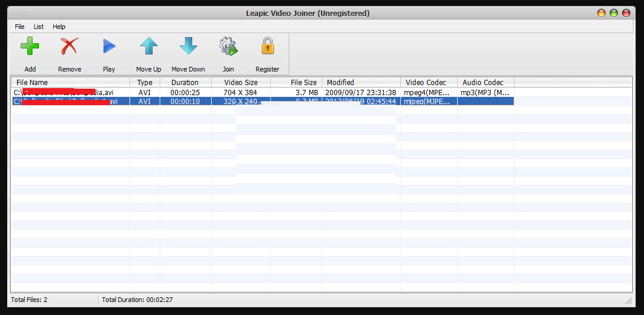
Task: Click the red close window button
Action: 626,13
